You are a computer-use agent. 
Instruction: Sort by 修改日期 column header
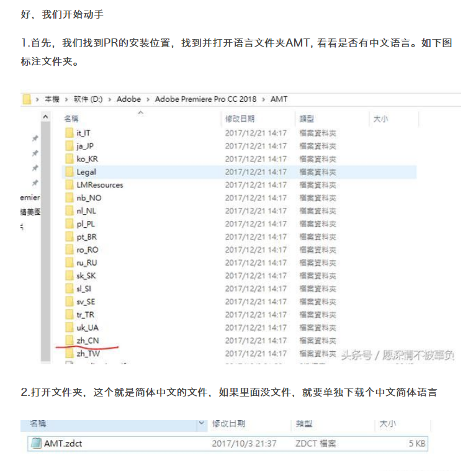point(240,119)
